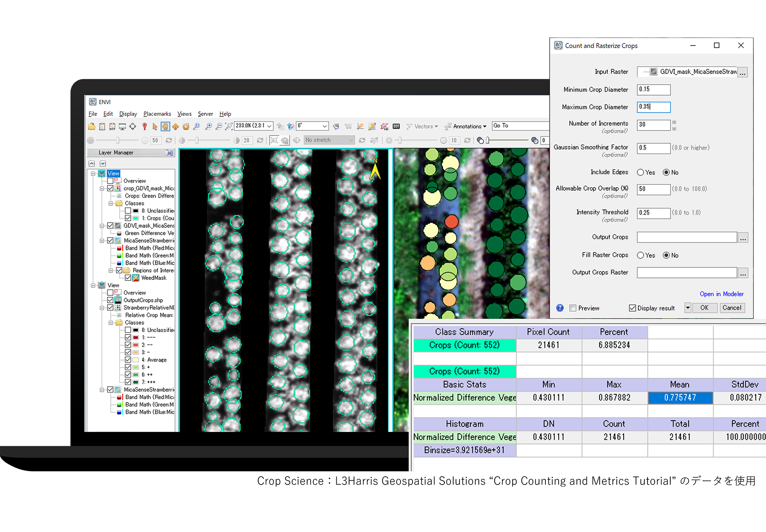Select Yes for Include Edges
This screenshot has height=532, width=766.
(640, 172)
